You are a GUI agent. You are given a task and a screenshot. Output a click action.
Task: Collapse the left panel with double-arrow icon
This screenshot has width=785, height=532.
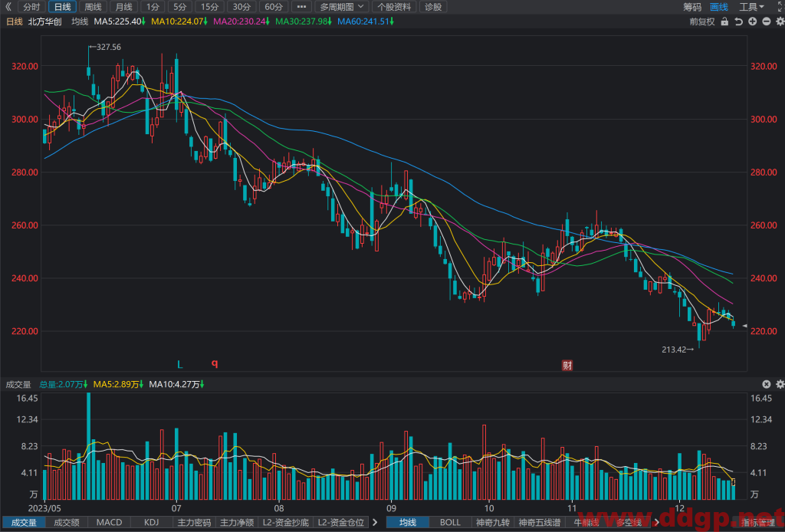(8, 6)
